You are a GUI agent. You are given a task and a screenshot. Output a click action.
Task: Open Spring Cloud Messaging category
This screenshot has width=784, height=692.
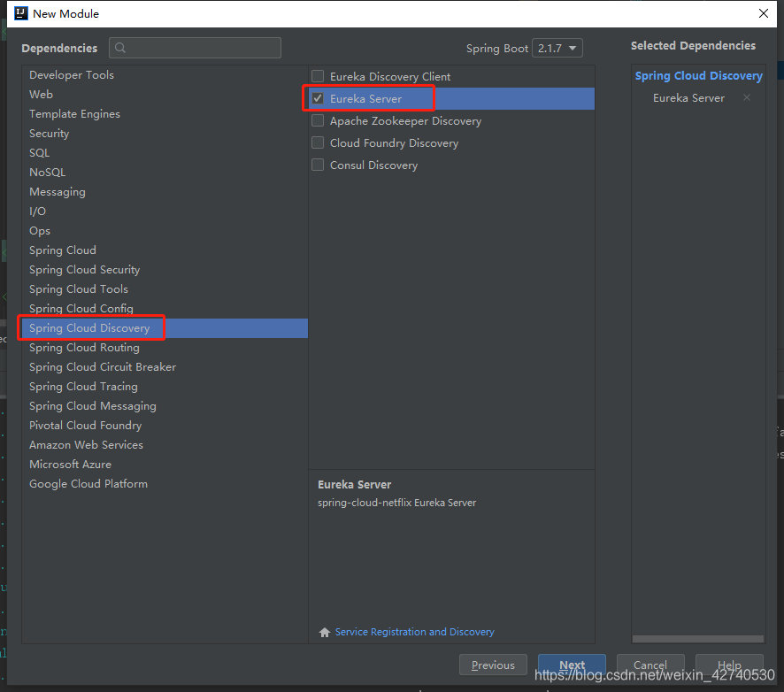click(x=165, y=406)
